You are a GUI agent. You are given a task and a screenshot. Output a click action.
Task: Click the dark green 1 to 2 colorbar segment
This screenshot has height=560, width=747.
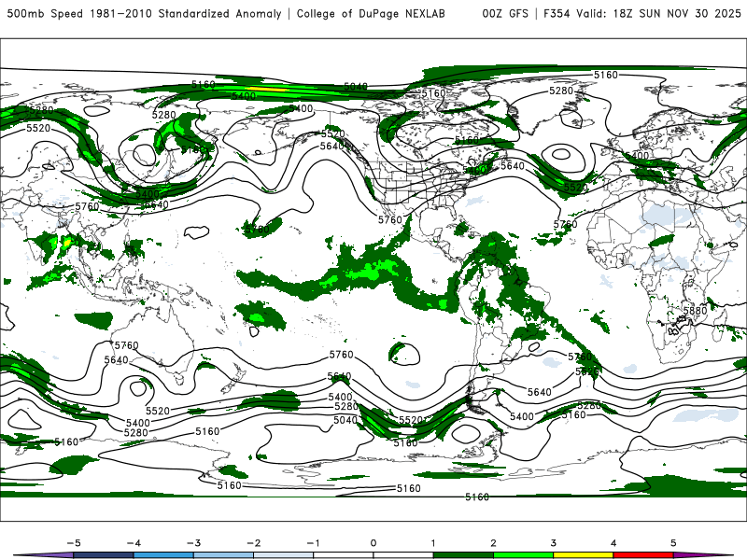(463, 555)
